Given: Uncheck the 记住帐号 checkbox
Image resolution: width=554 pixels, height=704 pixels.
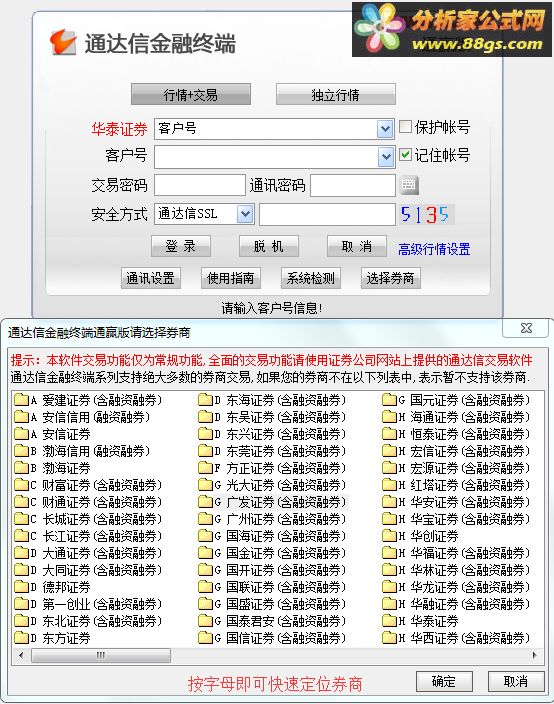Looking at the screenshot, I should coord(405,155).
